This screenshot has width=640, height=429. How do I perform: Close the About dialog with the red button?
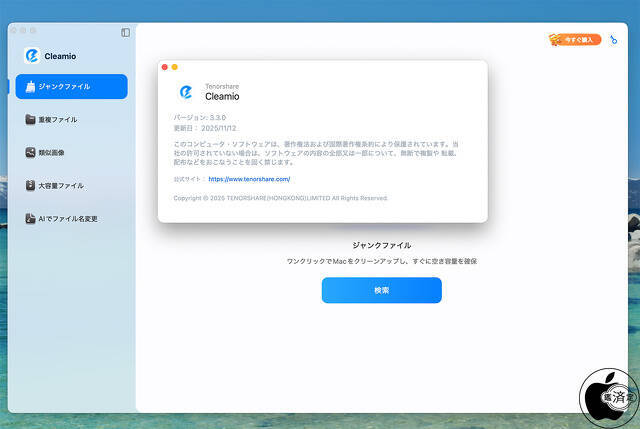coord(165,67)
